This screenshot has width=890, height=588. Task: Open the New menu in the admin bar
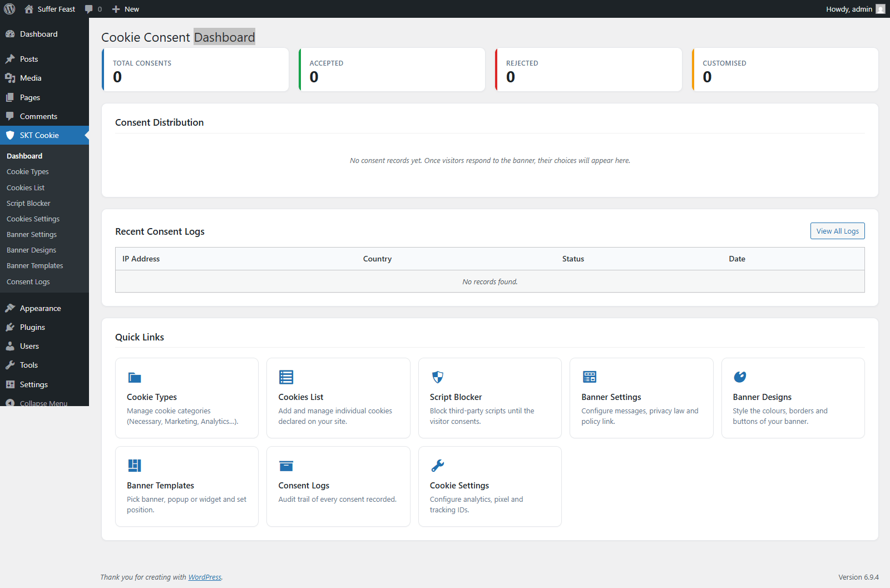coord(125,9)
